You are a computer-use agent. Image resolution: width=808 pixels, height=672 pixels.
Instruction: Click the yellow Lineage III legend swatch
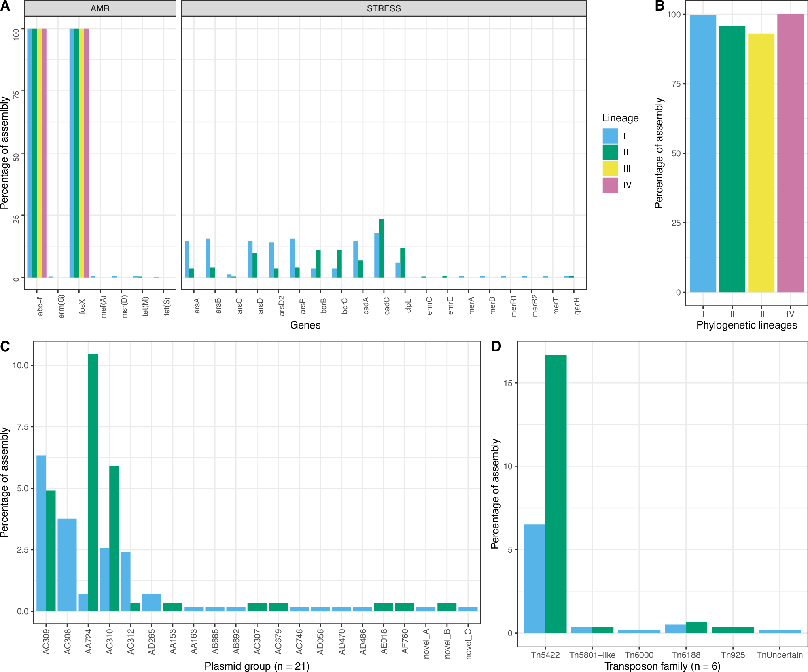coord(610,169)
